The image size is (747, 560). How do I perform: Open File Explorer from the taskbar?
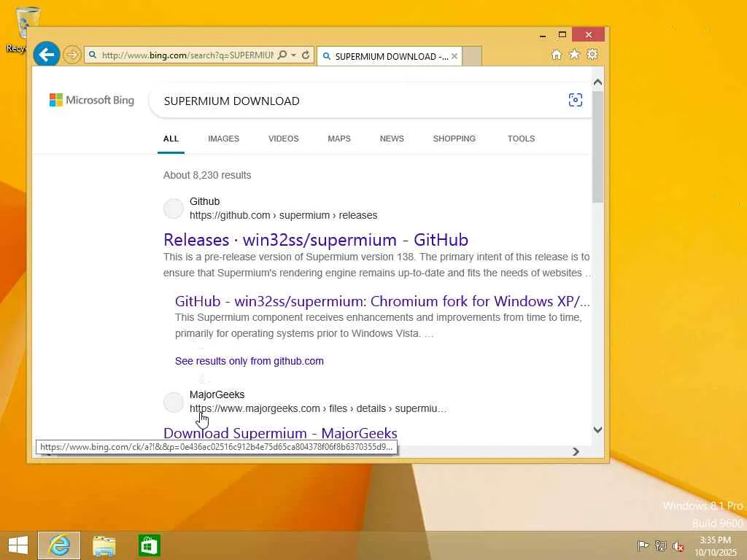pos(104,545)
